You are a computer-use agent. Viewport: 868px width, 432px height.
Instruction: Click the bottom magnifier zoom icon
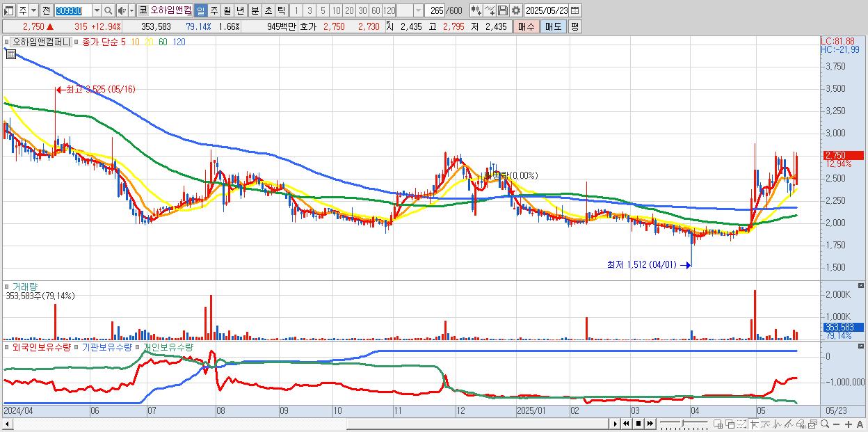[x=825, y=424]
